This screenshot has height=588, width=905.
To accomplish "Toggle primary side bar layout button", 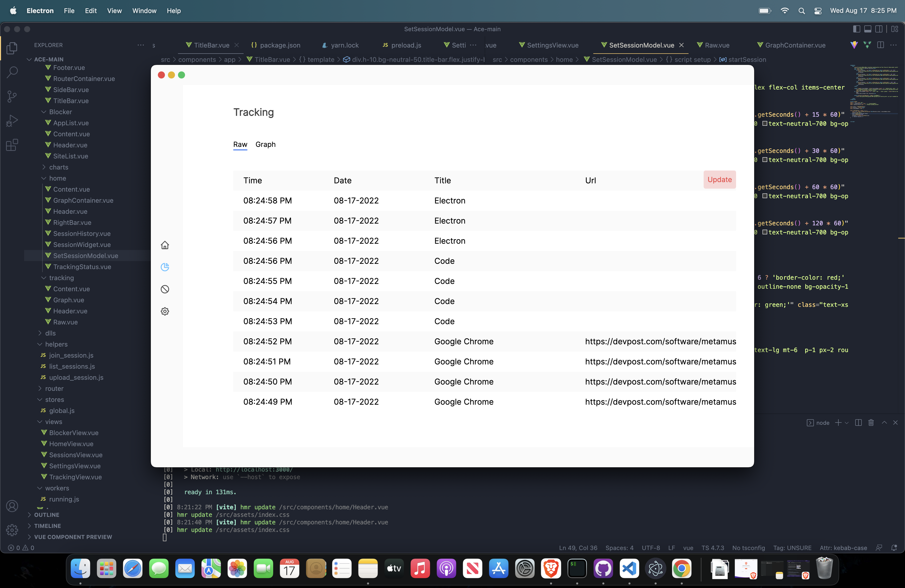I will (857, 29).
